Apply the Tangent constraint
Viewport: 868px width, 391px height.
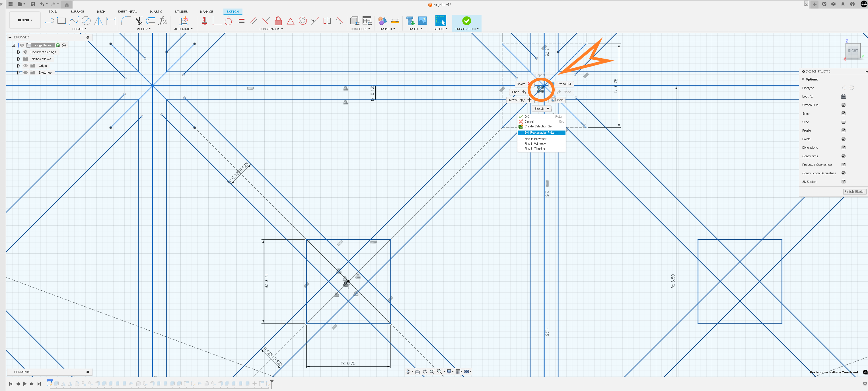(229, 21)
